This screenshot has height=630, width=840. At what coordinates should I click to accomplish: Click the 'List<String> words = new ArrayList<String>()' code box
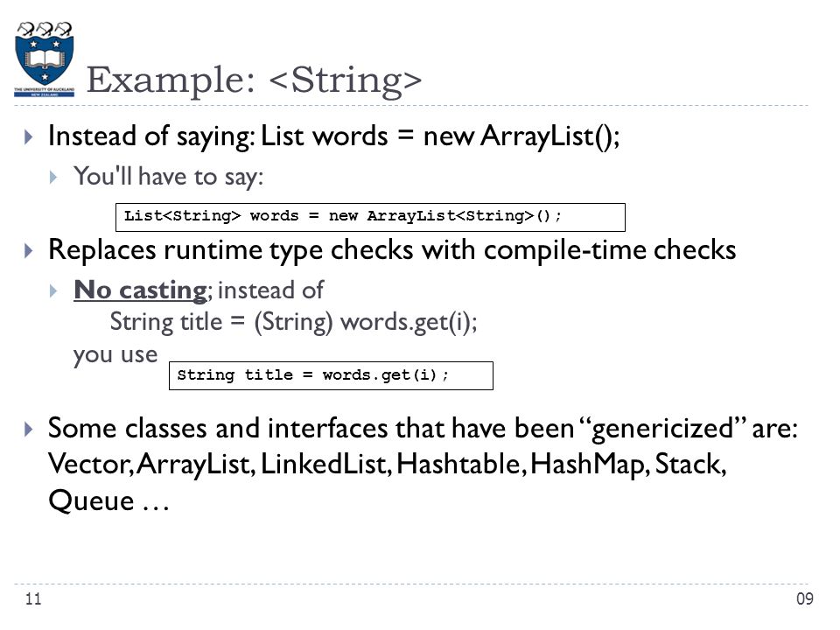point(370,217)
